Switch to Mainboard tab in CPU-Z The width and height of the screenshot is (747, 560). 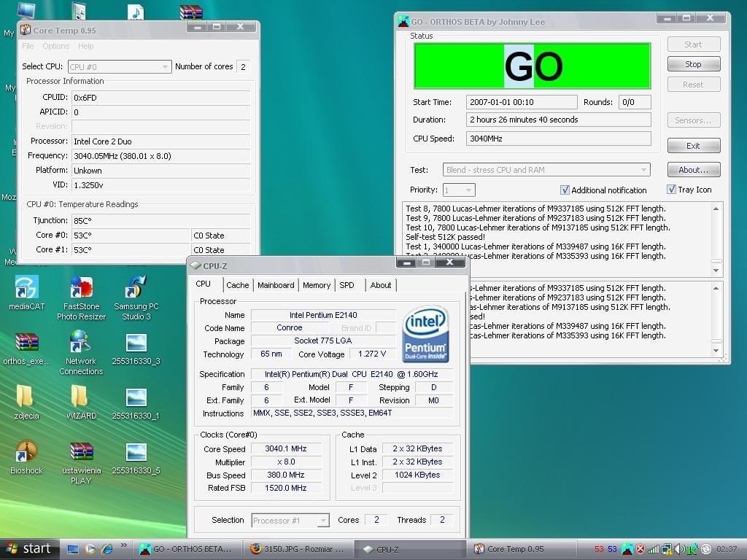click(276, 285)
